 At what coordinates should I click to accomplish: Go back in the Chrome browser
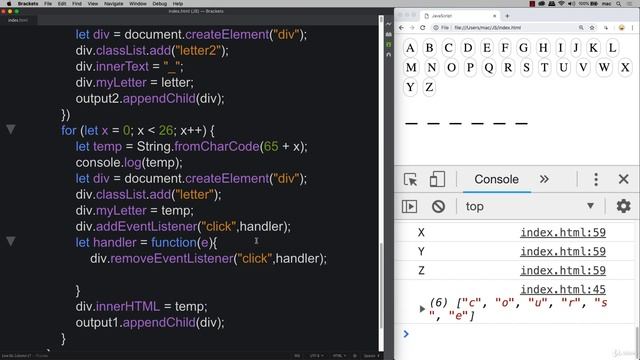tap(401, 28)
